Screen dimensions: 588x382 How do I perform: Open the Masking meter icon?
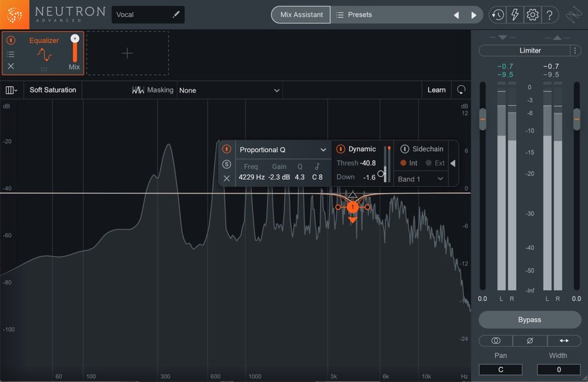coord(138,90)
